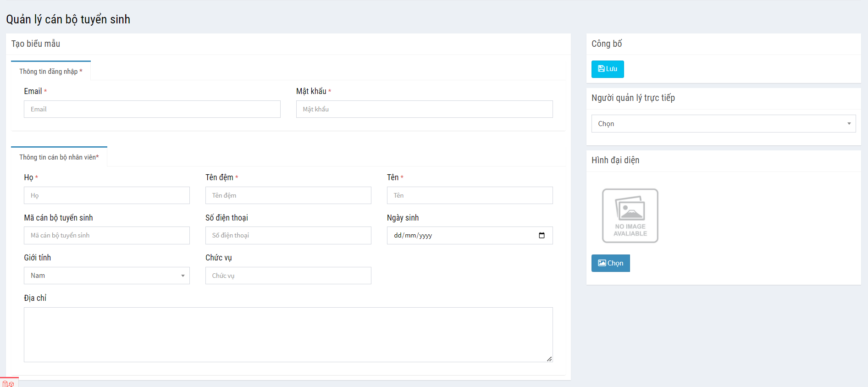Switch to the Thông tin đăng nhập tab
868x387 pixels.
(50, 72)
